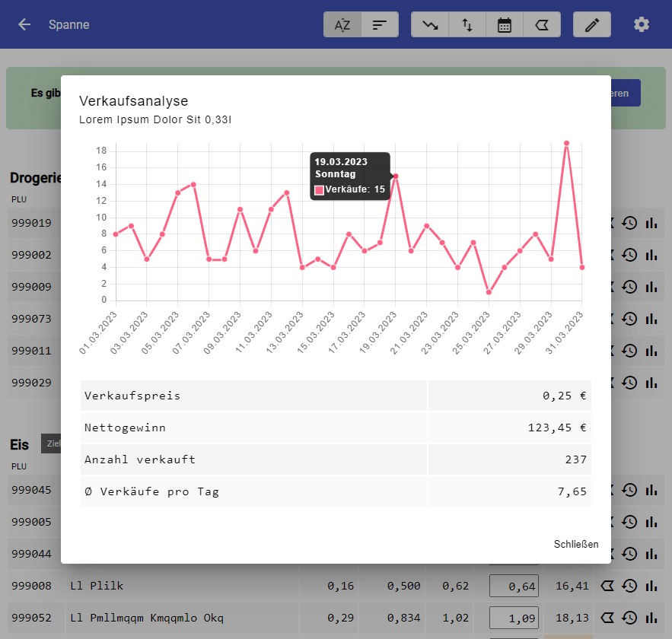The width and height of the screenshot is (672, 639).
Task: Open history icon for row 999008
Action: pos(629,586)
